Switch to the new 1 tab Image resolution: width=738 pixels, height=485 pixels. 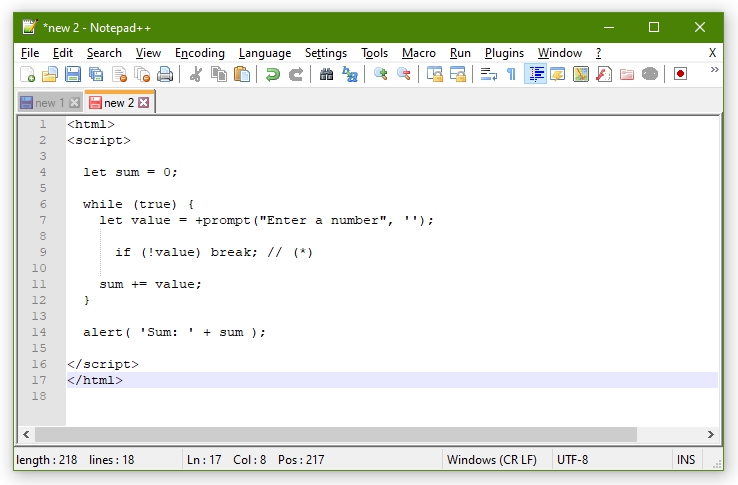(x=49, y=103)
